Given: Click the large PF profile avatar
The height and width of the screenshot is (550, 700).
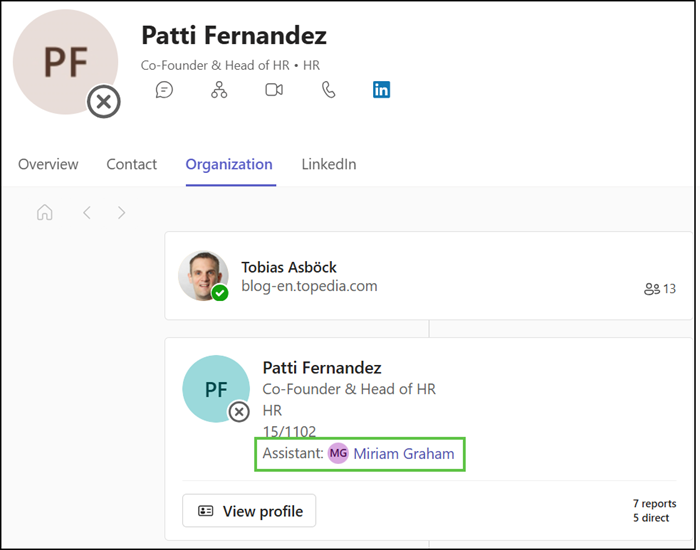Looking at the screenshot, I should (66, 62).
